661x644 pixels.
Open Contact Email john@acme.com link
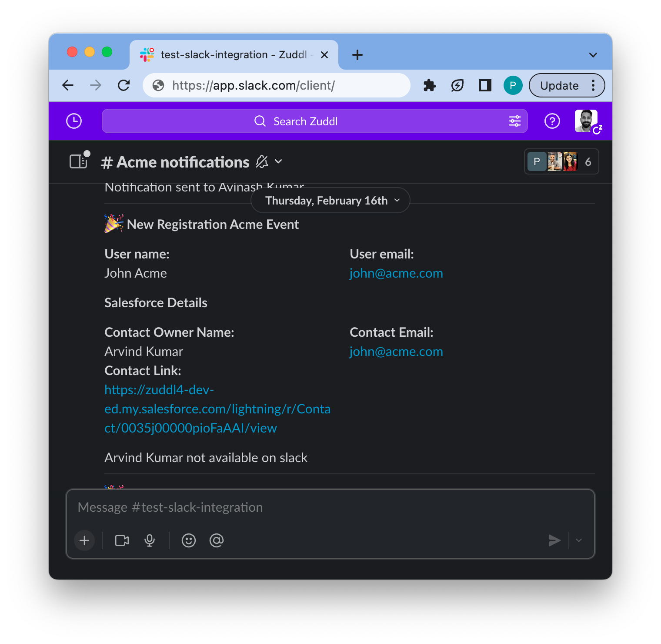396,352
